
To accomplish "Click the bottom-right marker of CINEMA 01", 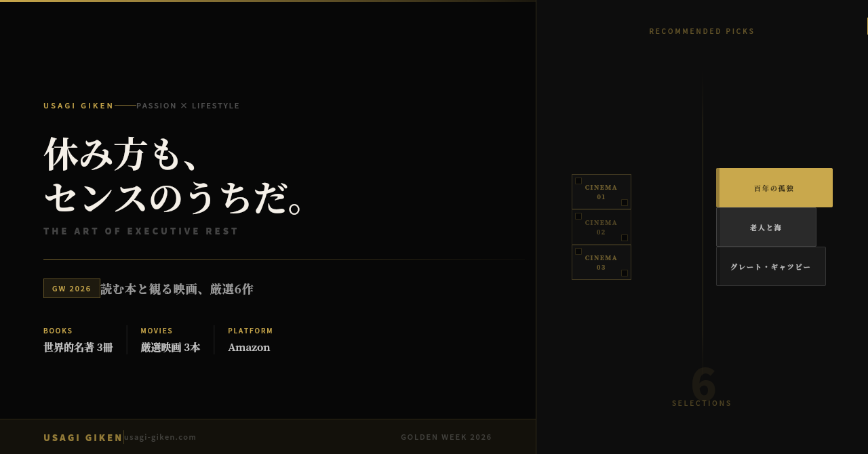I will 624,203.
